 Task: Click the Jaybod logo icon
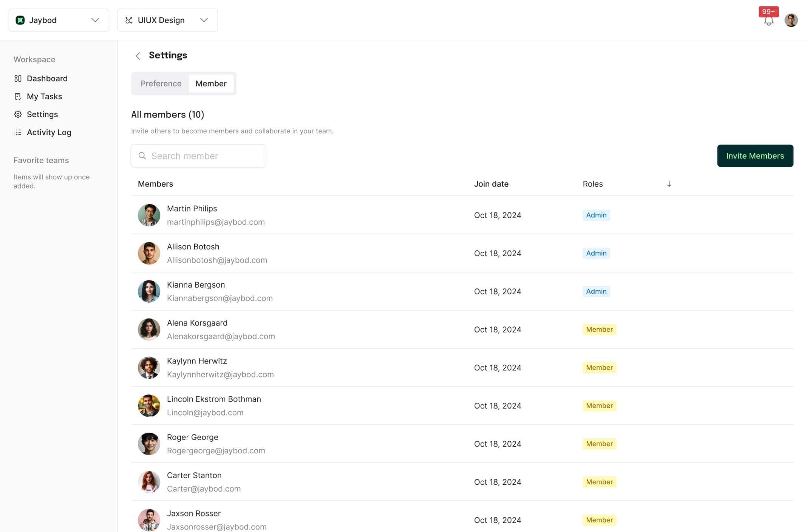20,20
